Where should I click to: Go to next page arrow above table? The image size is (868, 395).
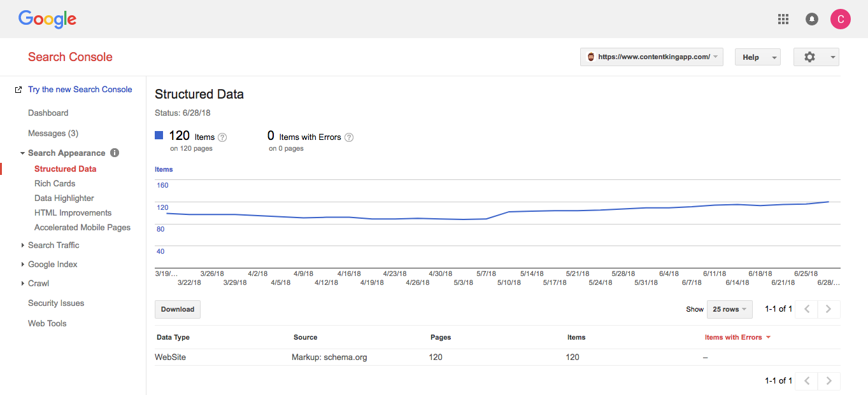(x=829, y=309)
